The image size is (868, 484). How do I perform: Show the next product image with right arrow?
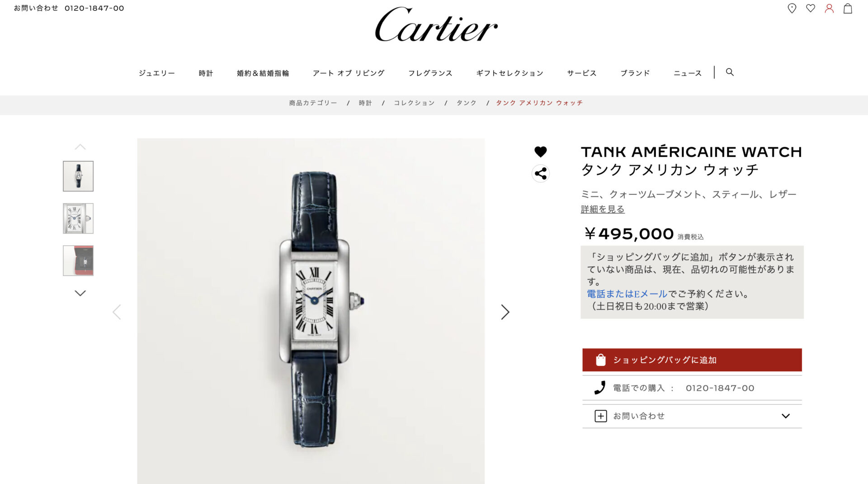[x=505, y=312]
